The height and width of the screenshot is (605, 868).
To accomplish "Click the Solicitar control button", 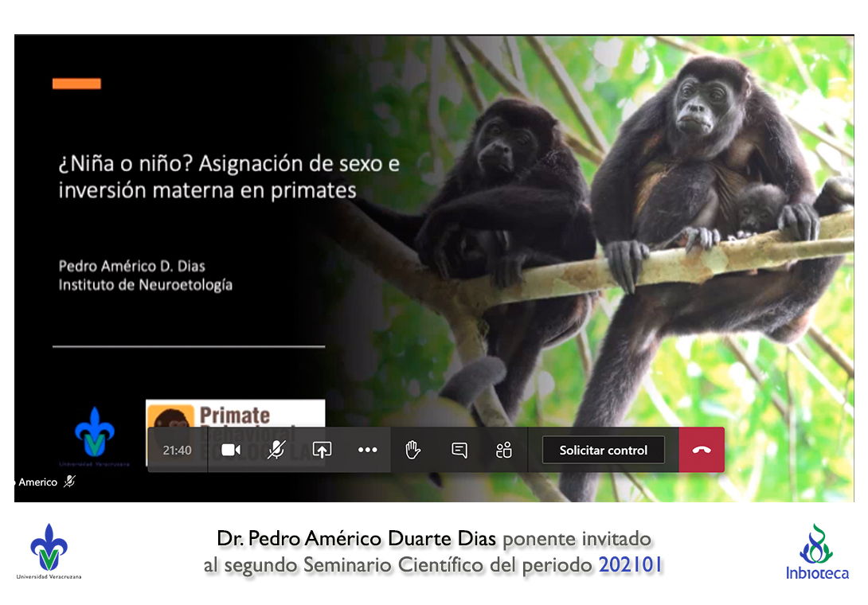I will (x=603, y=450).
